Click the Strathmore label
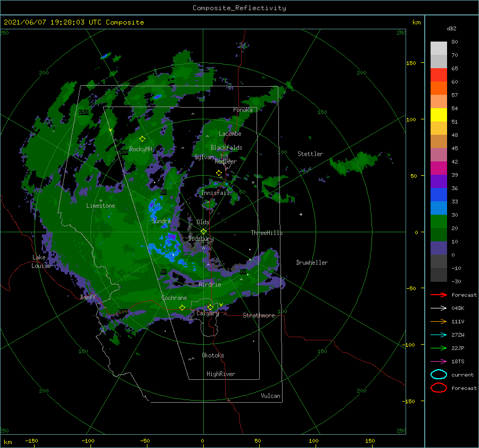 click(259, 315)
